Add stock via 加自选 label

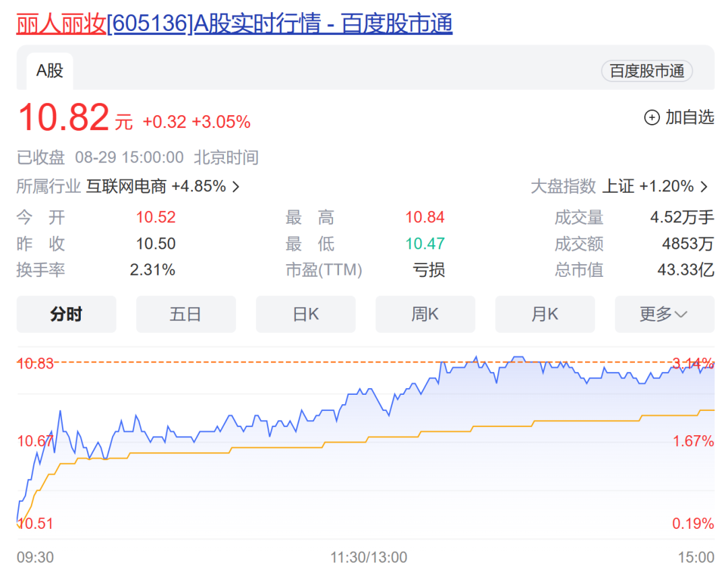click(690, 117)
